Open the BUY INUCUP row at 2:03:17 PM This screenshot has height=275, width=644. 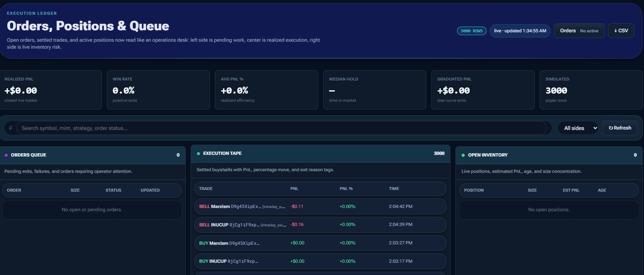point(320,262)
